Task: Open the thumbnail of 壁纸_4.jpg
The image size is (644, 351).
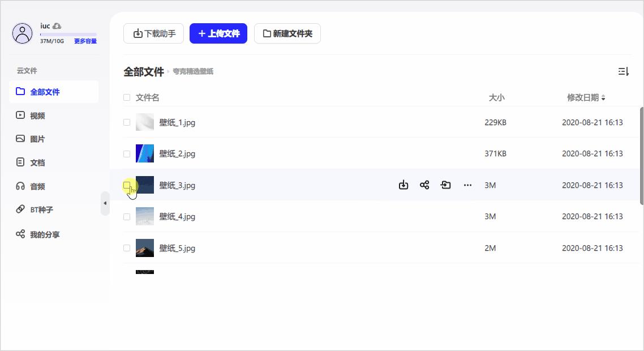Action: pos(145,216)
